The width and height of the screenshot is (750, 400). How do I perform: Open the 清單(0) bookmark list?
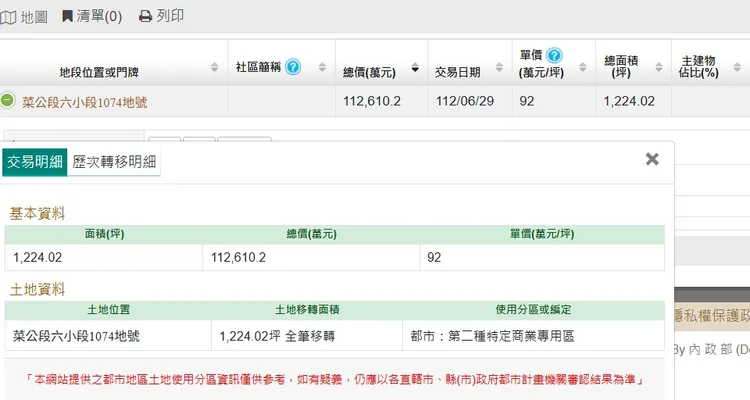coord(92,16)
